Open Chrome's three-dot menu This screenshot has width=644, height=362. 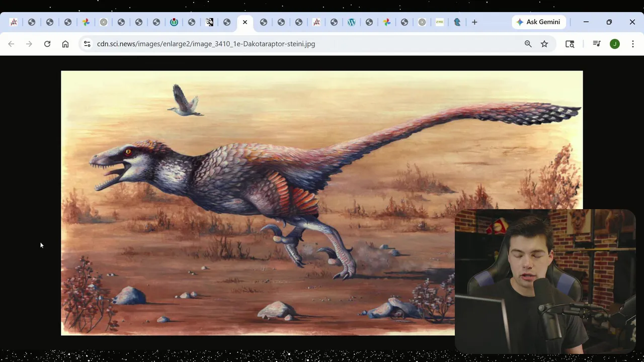(x=633, y=44)
